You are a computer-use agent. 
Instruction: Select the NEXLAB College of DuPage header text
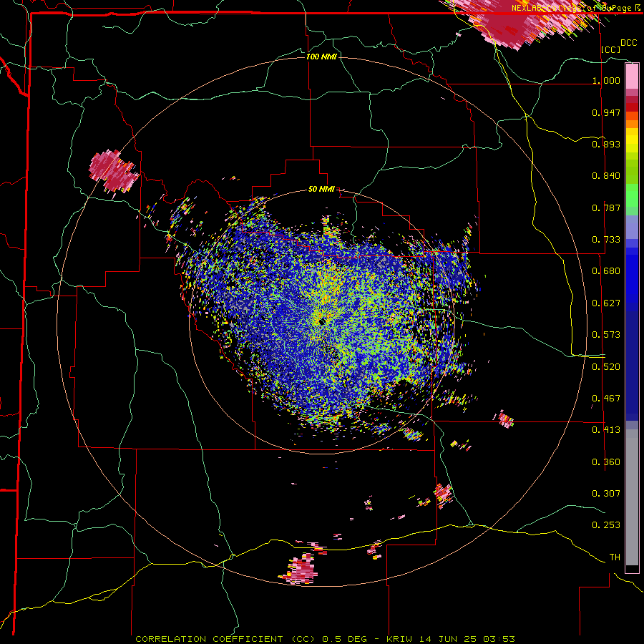[x=573, y=8]
